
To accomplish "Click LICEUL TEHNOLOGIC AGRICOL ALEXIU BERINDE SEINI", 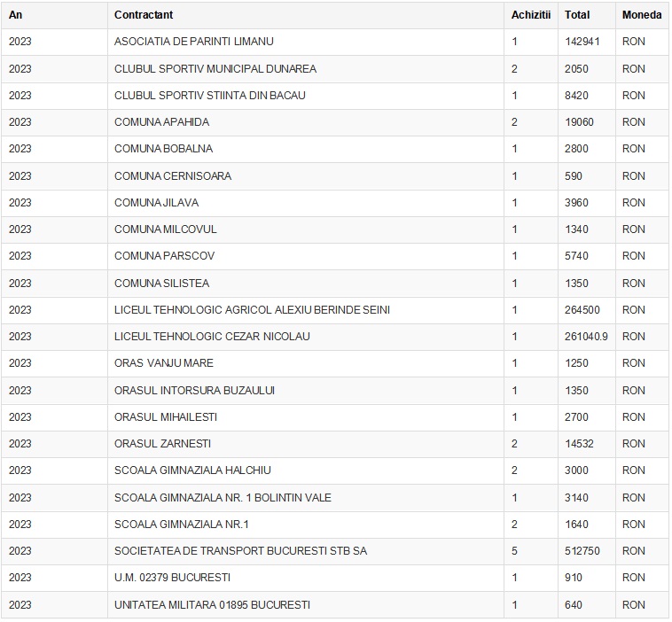I will (252, 310).
